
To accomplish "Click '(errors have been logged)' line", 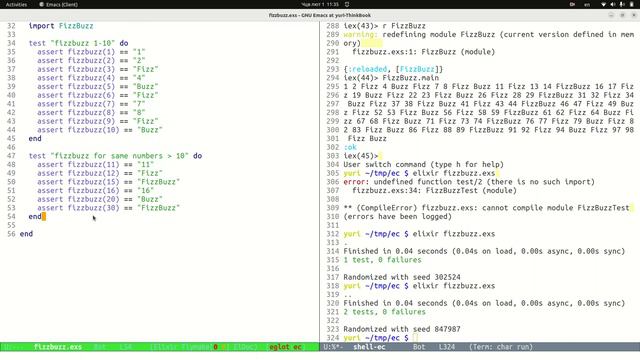I will (398, 217).
